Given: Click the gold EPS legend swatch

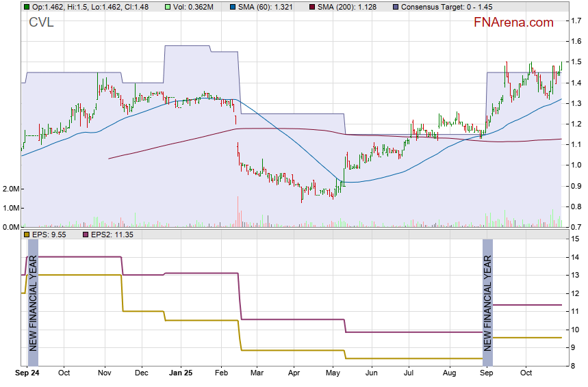Looking at the screenshot, I should point(27,235).
